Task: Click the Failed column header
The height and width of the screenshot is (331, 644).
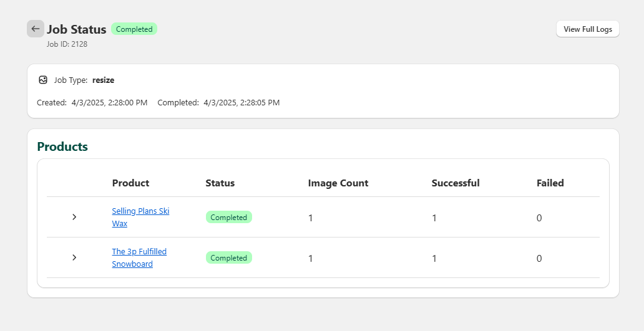Action: click(550, 183)
